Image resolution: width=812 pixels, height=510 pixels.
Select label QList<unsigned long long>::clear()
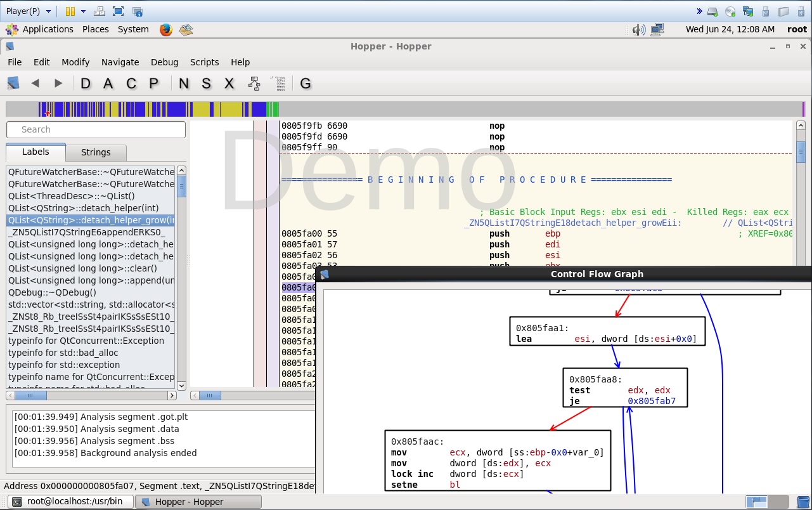click(91, 268)
